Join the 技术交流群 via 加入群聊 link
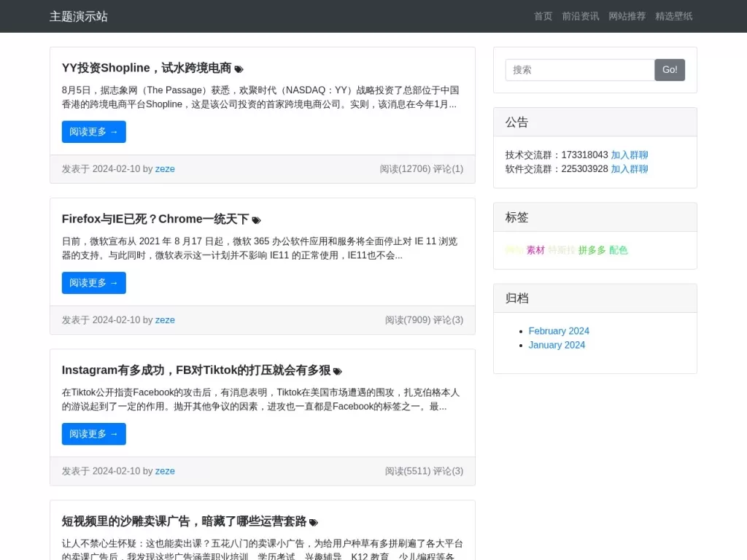This screenshot has height=560, width=747. click(630, 155)
